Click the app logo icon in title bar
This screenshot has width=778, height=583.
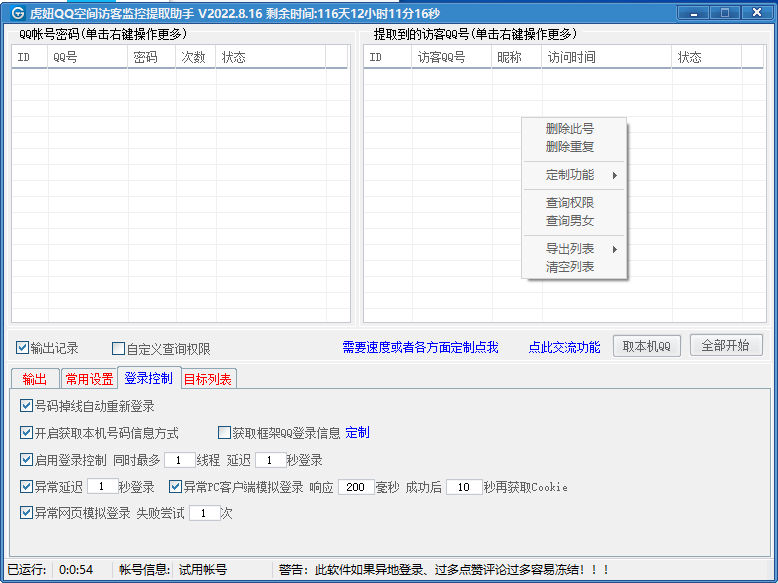point(17,12)
